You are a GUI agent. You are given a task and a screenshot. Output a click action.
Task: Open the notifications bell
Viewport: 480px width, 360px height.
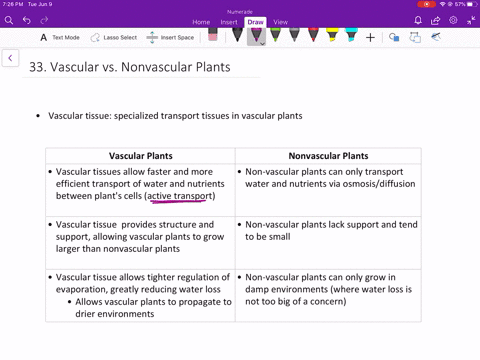click(x=418, y=21)
